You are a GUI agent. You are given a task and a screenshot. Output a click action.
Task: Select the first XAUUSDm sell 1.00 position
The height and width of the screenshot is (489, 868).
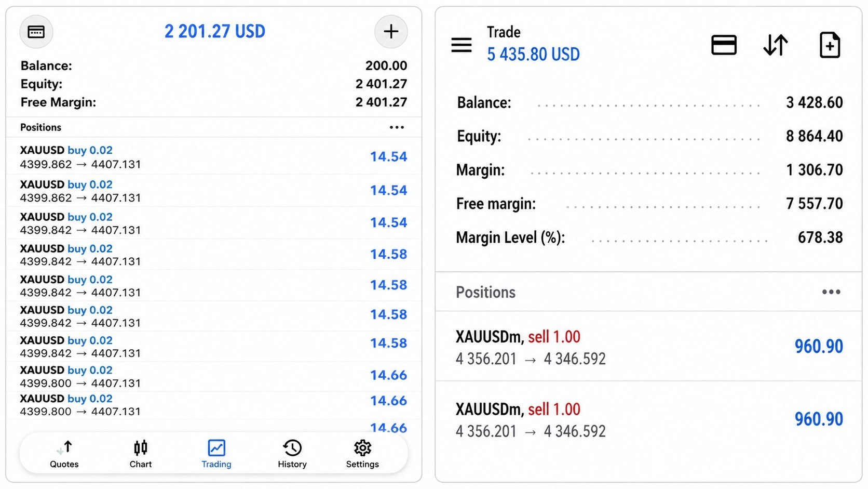[x=648, y=347]
